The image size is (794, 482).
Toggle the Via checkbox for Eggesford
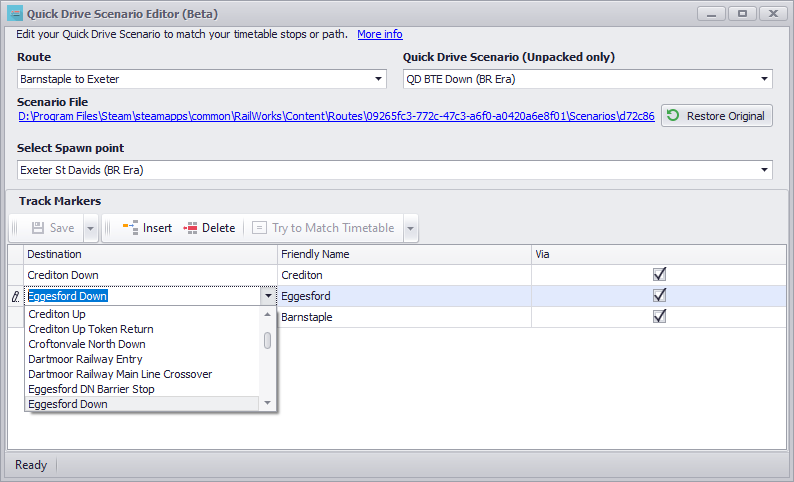pyautogui.click(x=658, y=296)
